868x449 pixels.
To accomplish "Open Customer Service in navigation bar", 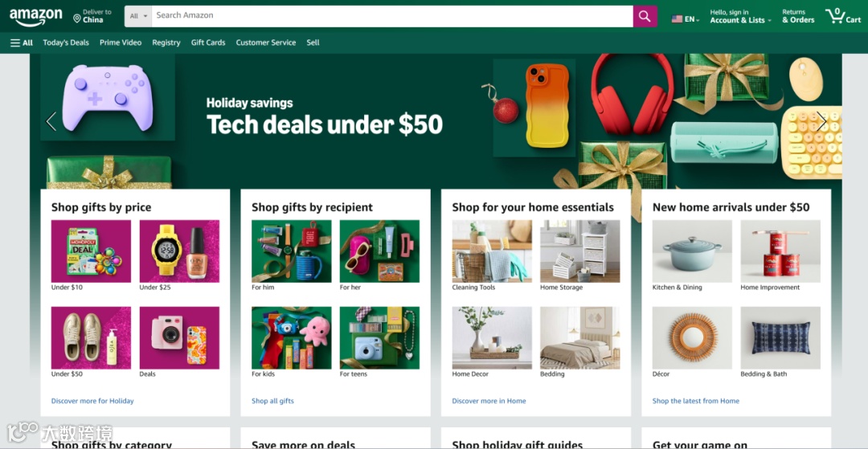I will (x=266, y=43).
